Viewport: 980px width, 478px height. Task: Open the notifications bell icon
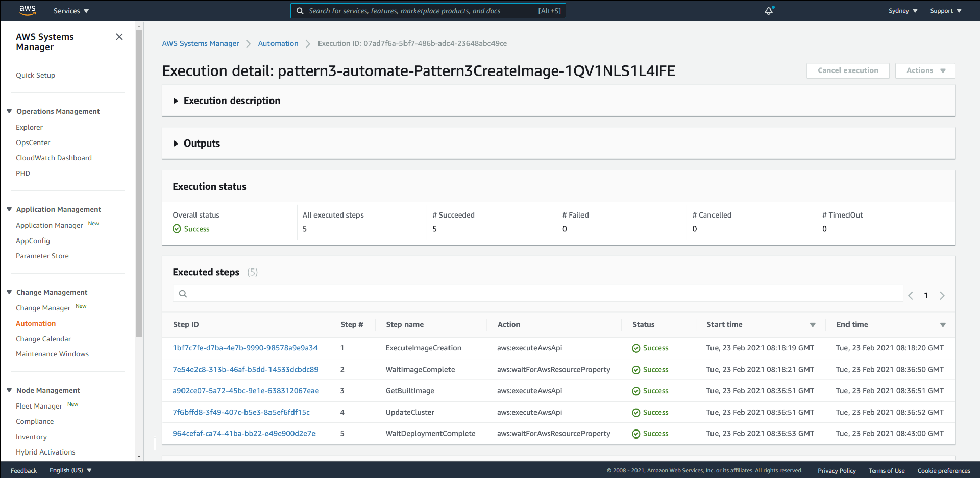[x=769, y=11]
